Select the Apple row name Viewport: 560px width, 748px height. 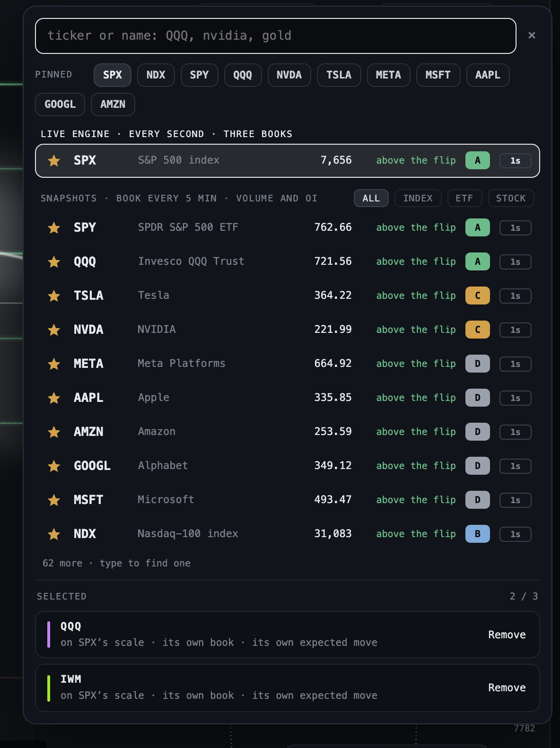pos(154,398)
